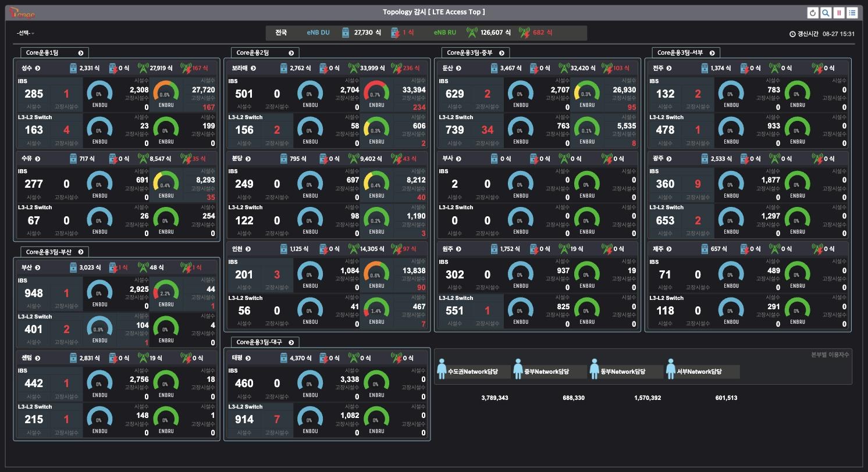868x472 pixels.
Task: Expand the Core운용2팀 group arrow
Action: pos(291,53)
